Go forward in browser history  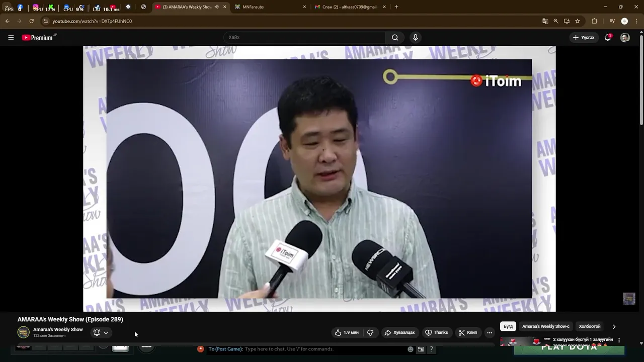point(19,21)
